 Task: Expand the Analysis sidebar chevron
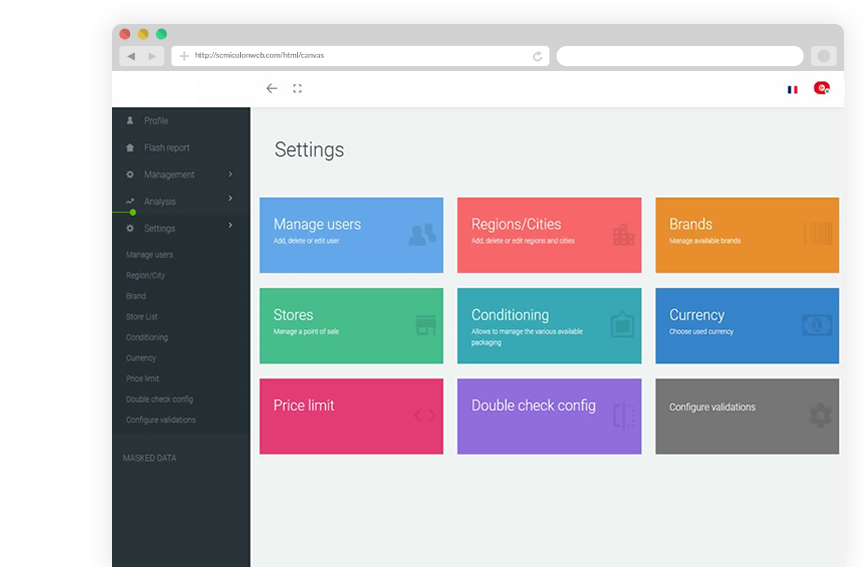231,200
